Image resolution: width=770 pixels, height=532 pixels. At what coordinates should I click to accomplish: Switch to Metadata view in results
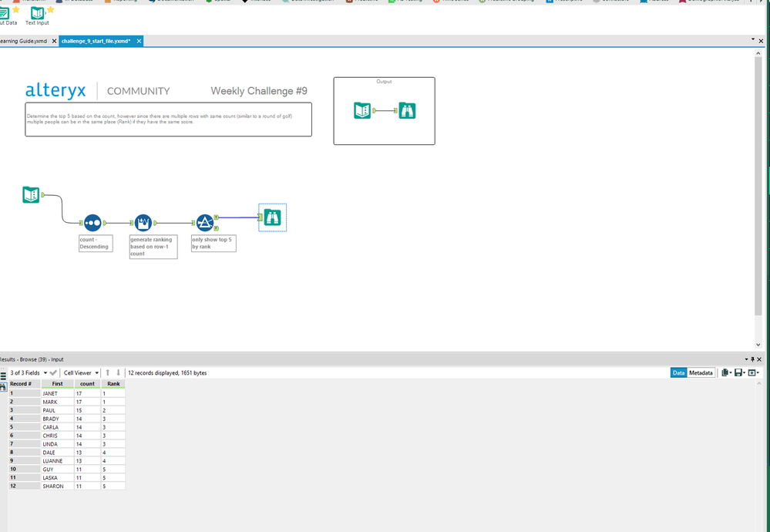701,373
